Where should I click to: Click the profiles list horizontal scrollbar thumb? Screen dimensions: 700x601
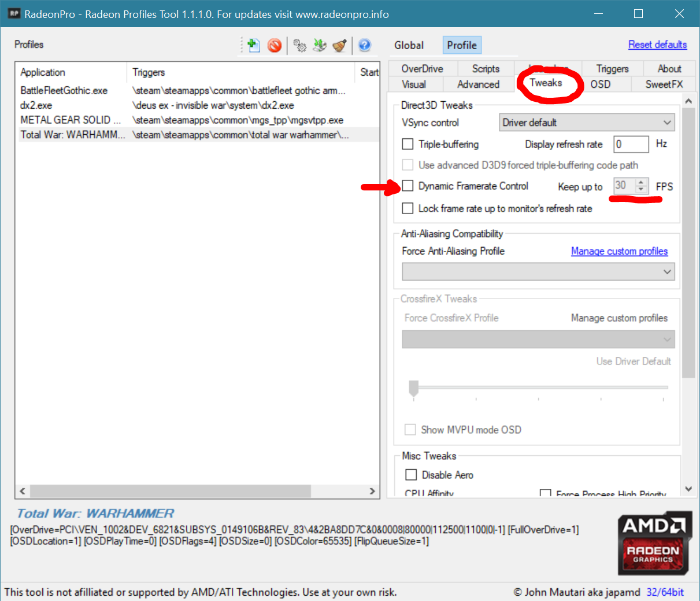171,491
